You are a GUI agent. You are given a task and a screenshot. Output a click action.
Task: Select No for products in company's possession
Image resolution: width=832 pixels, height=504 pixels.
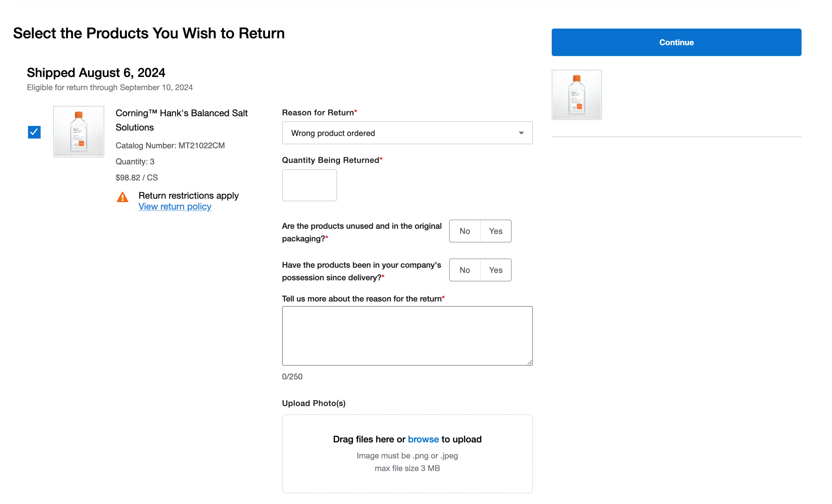point(465,270)
